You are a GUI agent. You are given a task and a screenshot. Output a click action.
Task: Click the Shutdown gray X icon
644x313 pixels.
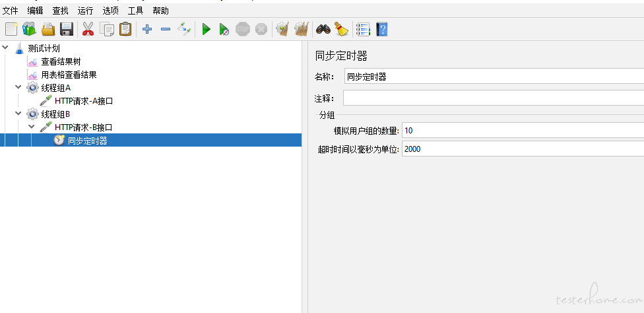[x=261, y=29]
